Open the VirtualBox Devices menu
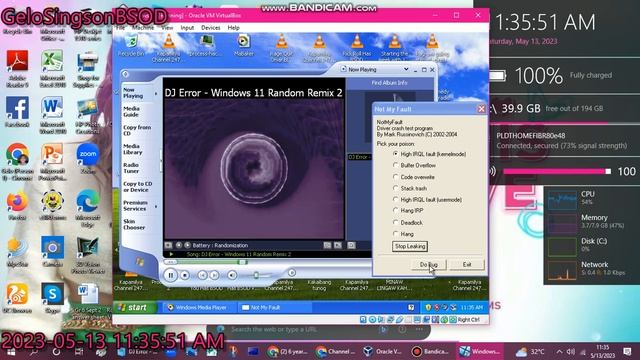Image resolution: width=640 pixels, height=360 pixels. pos(211,28)
